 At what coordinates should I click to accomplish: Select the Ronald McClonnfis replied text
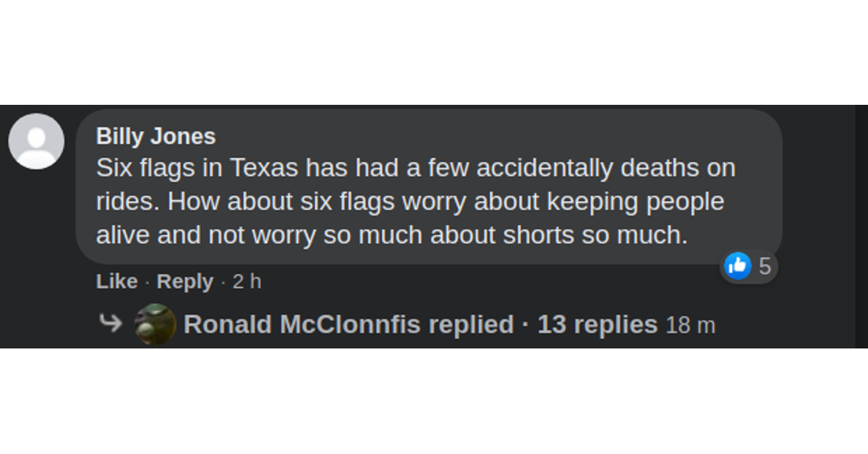click(x=349, y=325)
